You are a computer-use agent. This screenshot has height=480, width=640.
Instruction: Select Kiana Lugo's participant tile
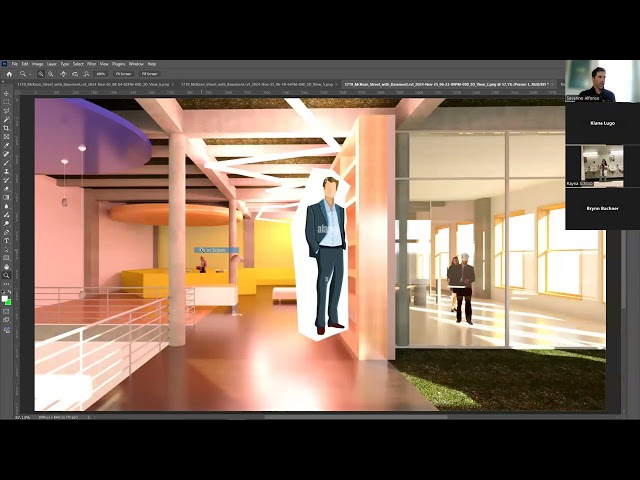coord(602,123)
